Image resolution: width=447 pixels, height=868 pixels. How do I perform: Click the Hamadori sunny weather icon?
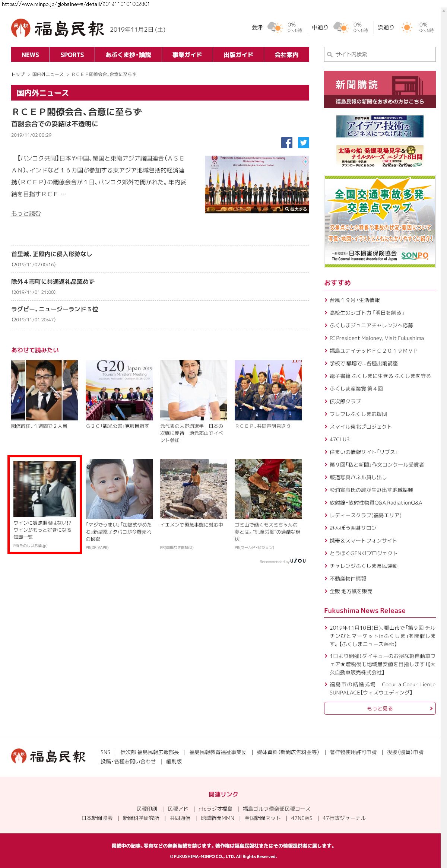(407, 28)
